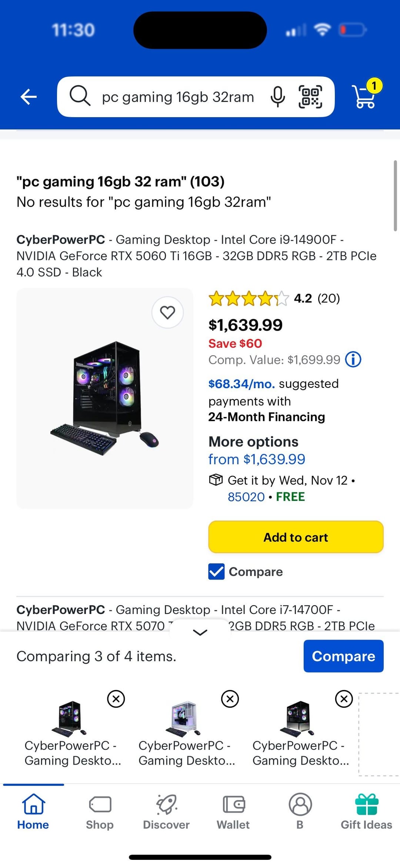Change delivery ZIP code 85020

(246, 497)
